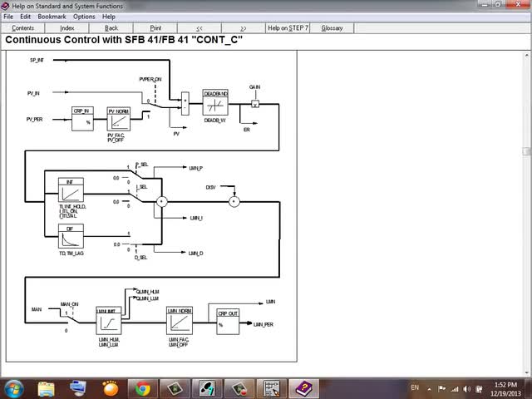
Task: Open the File menu
Action: (8, 17)
